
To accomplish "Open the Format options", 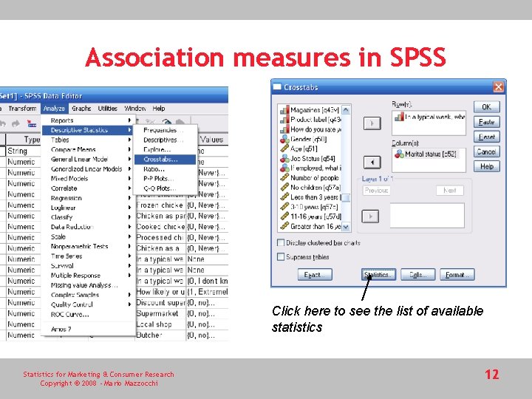I will pyautogui.click(x=457, y=275).
